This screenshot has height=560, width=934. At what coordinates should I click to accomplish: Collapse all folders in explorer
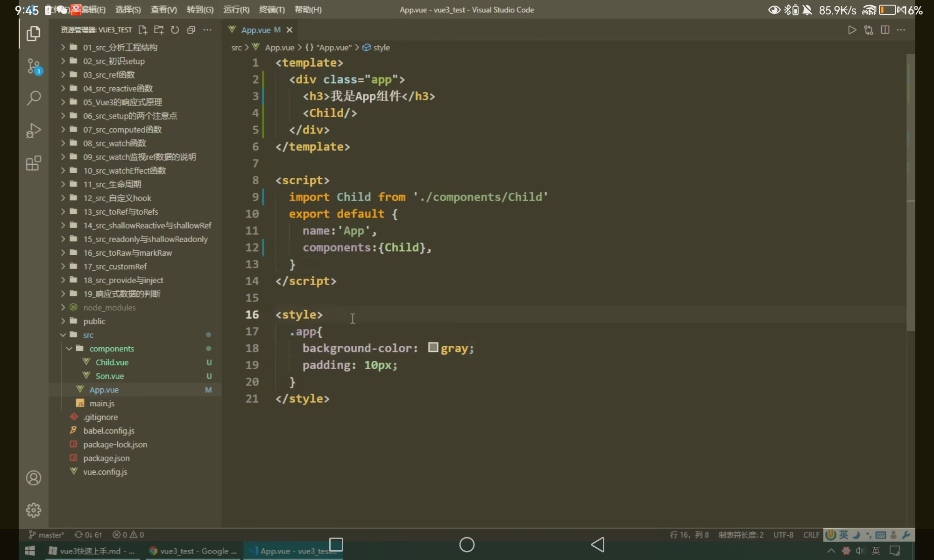(x=191, y=30)
